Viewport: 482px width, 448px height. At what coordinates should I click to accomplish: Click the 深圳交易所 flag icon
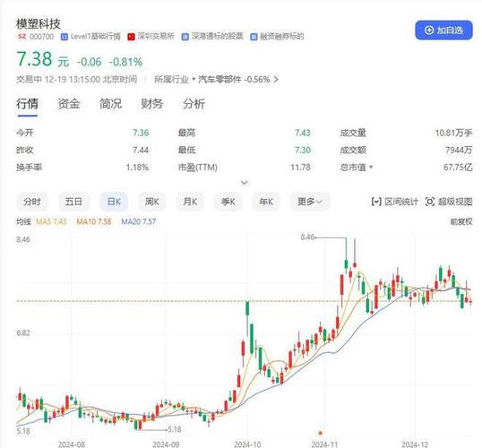click(x=132, y=37)
